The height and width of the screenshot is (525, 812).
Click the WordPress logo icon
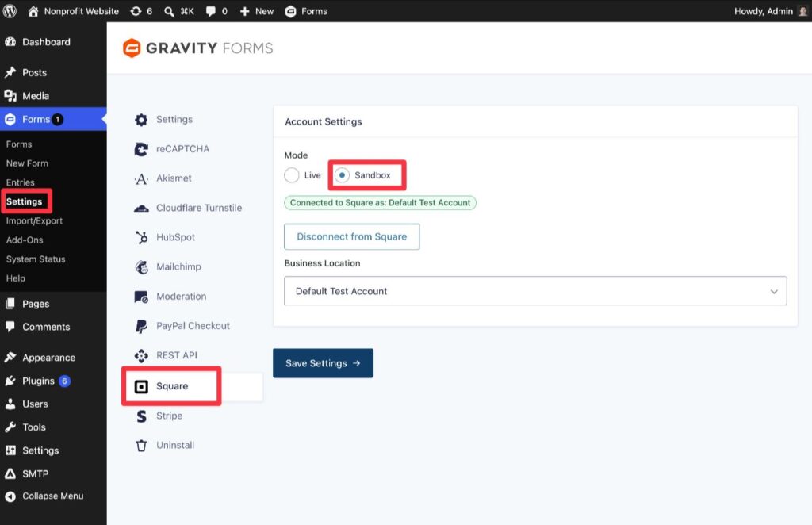click(x=10, y=11)
